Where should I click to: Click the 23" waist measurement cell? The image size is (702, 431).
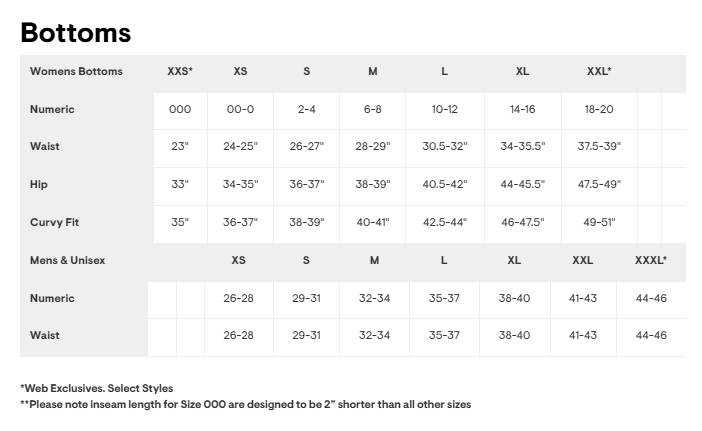point(180,146)
